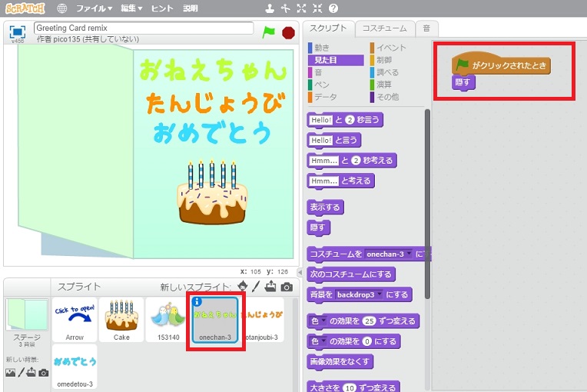The image size is (587, 392).
Task: Open effect dropdown in ずつ変える block
Action: (x=317, y=321)
